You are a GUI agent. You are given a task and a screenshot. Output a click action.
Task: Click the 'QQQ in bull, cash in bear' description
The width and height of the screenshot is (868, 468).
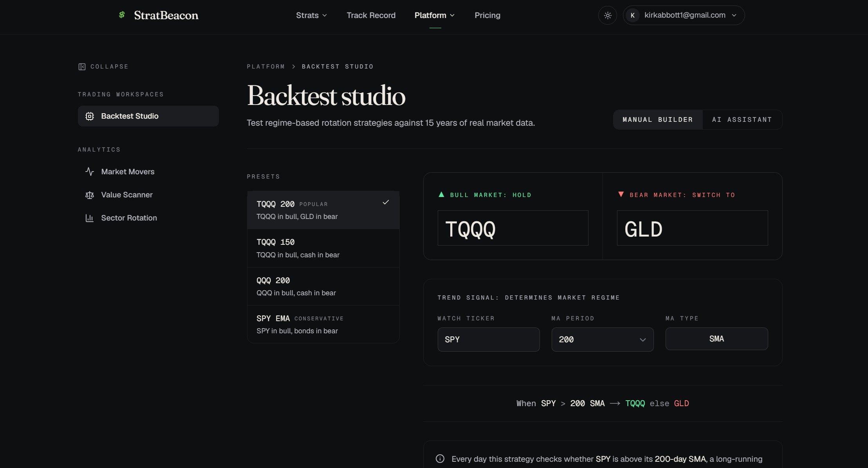[296, 293]
